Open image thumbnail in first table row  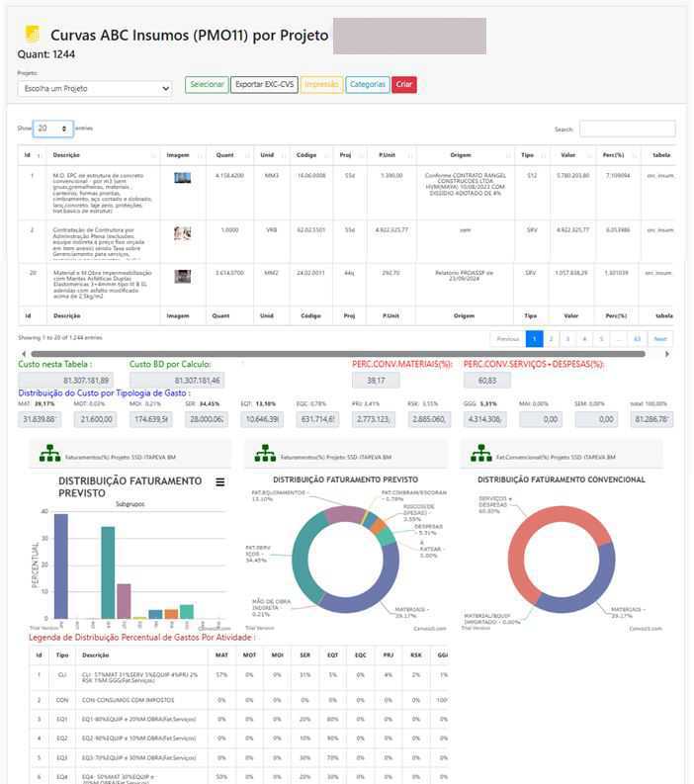182,178
